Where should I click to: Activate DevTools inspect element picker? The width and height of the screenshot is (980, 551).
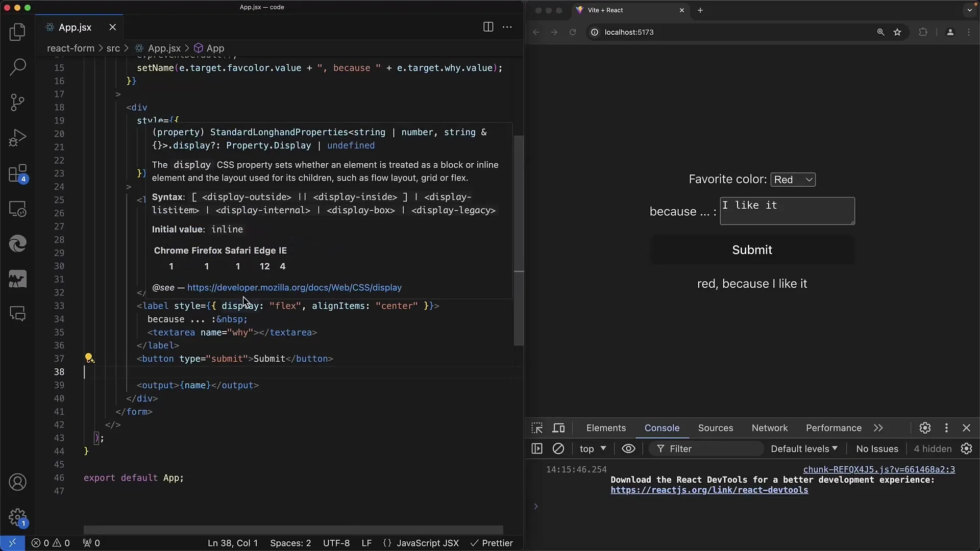point(537,428)
